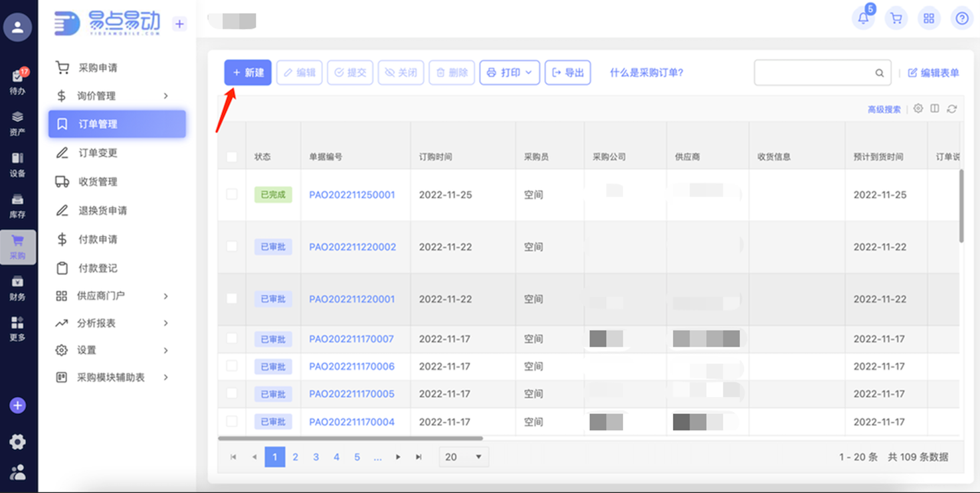Go to the previous page

(254, 457)
